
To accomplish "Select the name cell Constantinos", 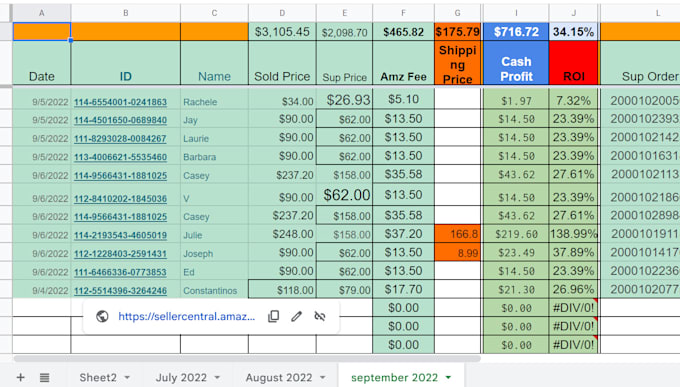I will (x=214, y=289).
